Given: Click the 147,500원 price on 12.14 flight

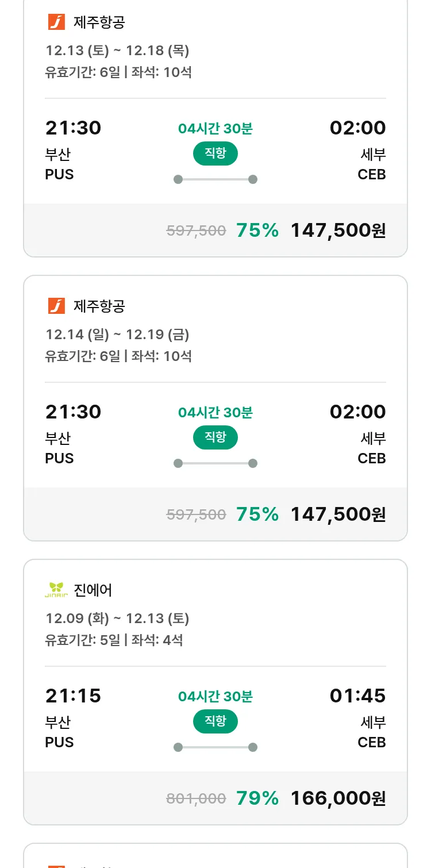Looking at the screenshot, I should (x=338, y=514).
